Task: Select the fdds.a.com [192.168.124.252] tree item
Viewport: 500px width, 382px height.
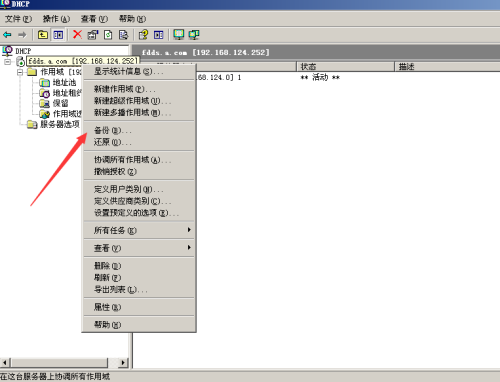Action: (82, 61)
